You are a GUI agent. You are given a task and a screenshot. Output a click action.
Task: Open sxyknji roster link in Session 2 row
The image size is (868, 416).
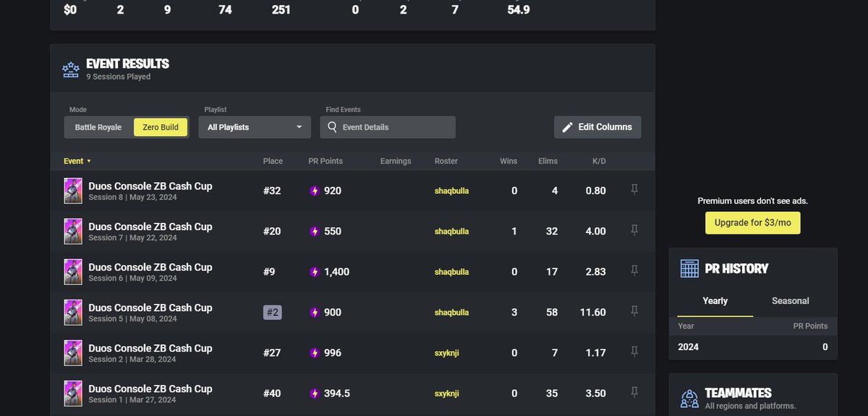point(447,353)
